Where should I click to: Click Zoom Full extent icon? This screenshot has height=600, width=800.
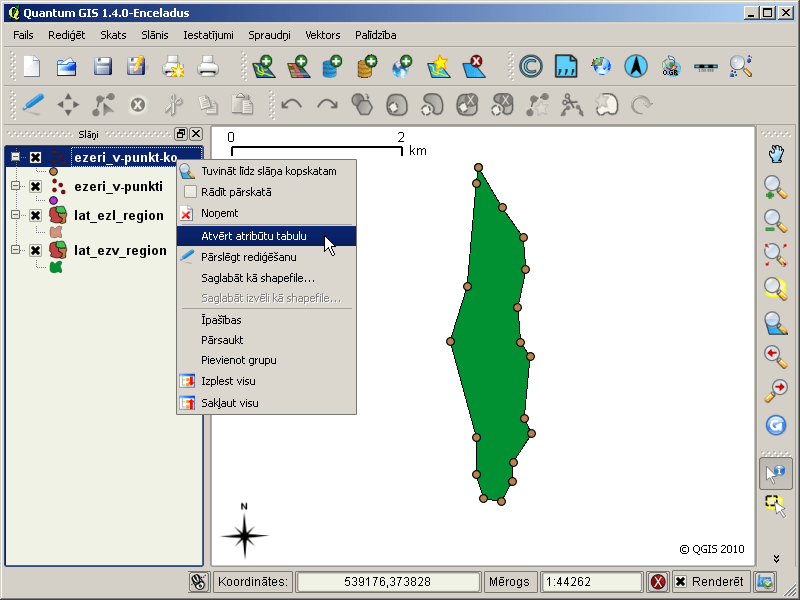point(776,255)
